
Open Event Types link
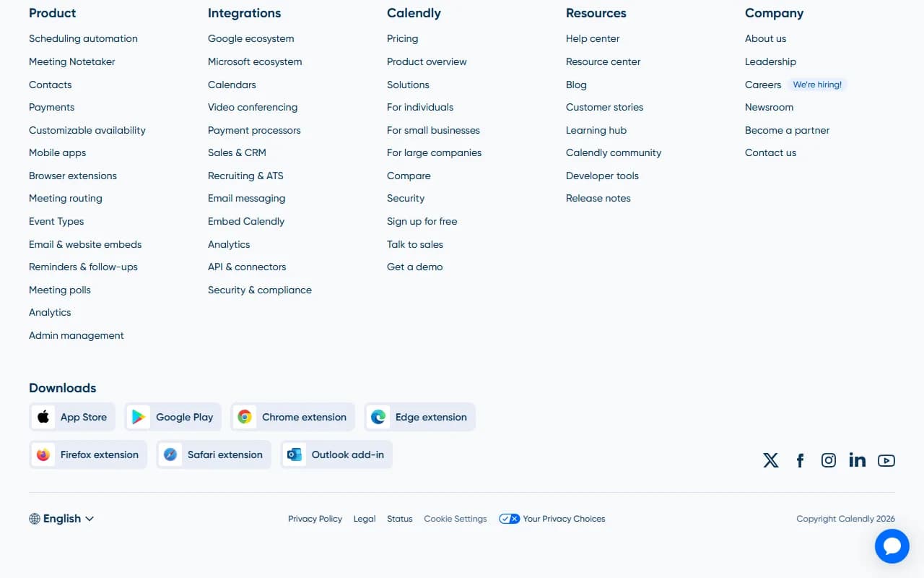pyautogui.click(x=56, y=221)
